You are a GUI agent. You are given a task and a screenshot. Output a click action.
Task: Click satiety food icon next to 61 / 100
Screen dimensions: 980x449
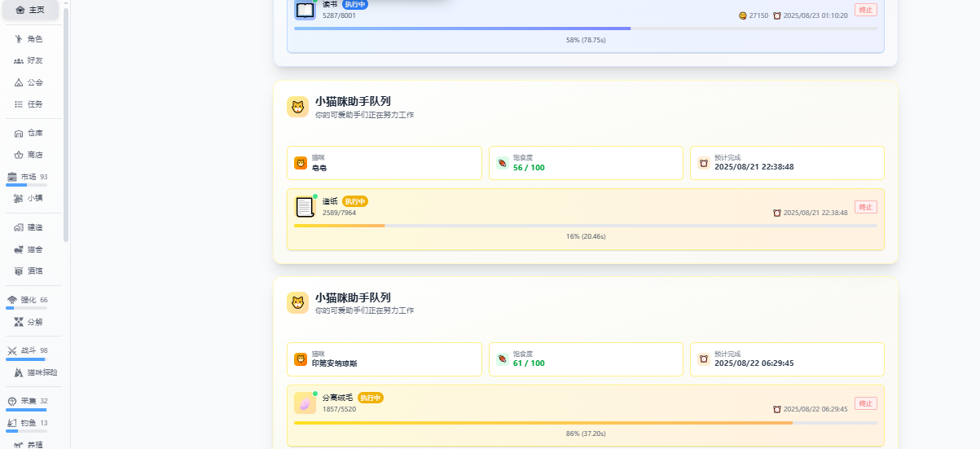click(x=503, y=359)
